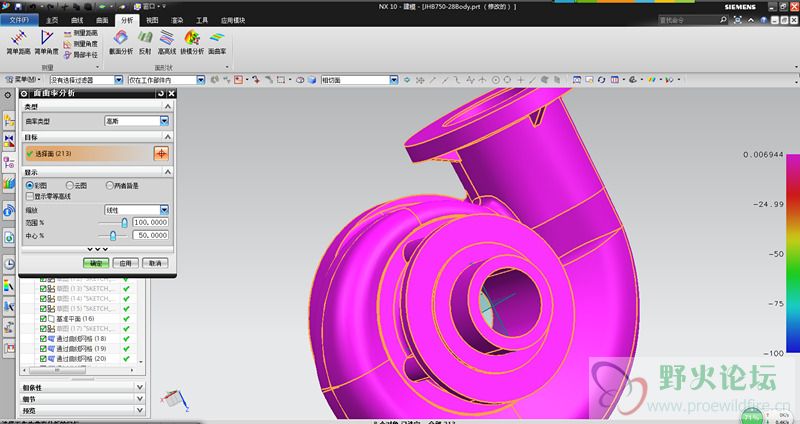800x424 pixels.
Task: Open the 截面分析 section analysis tool
Action: pos(121,39)
